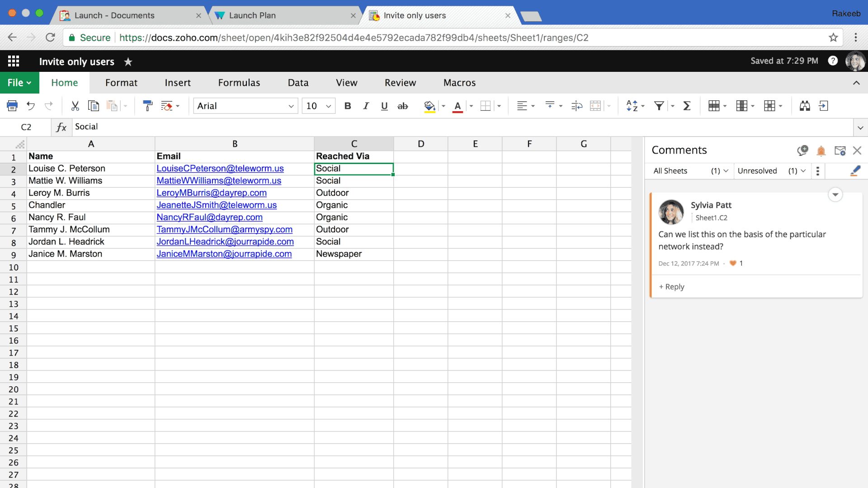The width and height of the screenshot is (868, 488).
Task: Click the comments notification bell icon
Action: click(821, 150)
